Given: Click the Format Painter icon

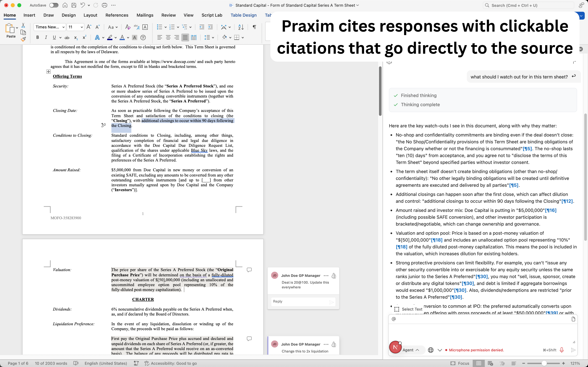Looking at the screenshot, I should click(23, 39).
